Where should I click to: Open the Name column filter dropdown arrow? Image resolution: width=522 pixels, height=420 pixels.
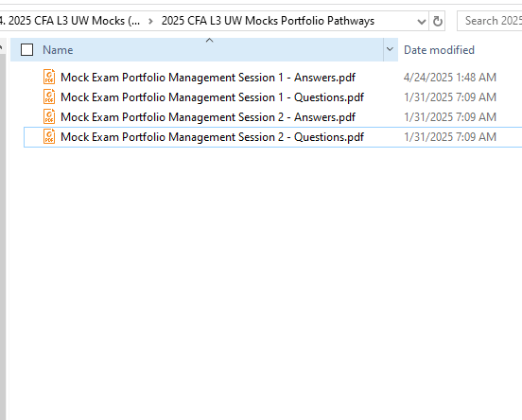pyautogui.click(x=391, y=49)
